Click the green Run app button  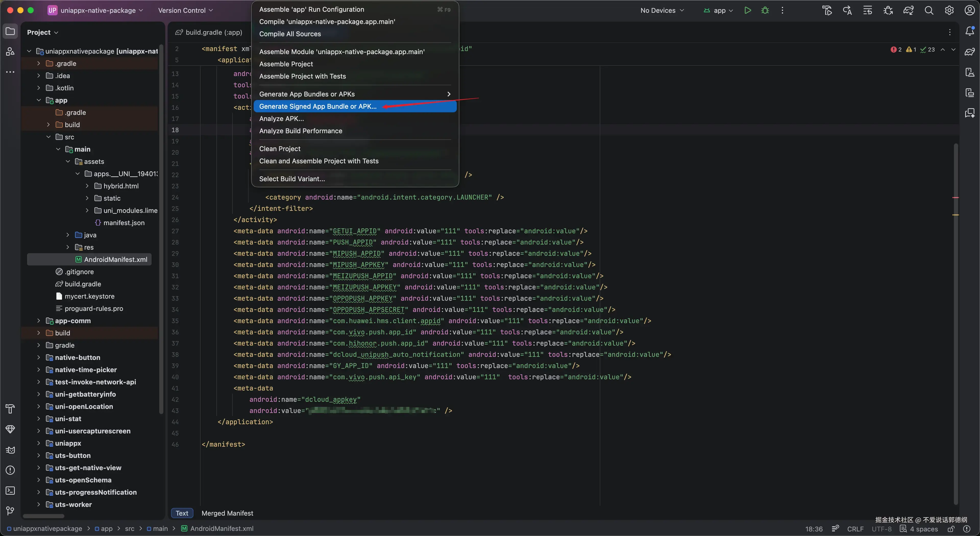pos(748,10)
